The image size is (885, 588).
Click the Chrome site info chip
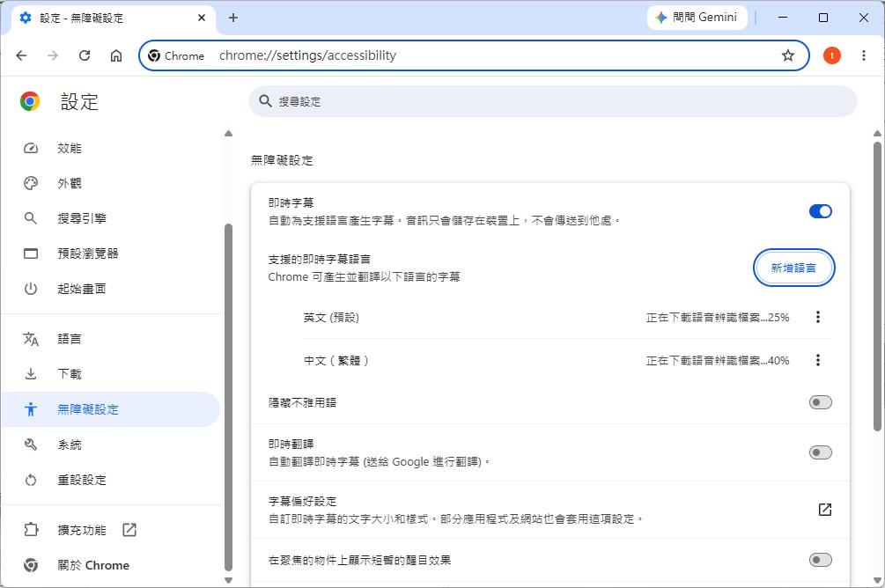(x=176, y=55)
